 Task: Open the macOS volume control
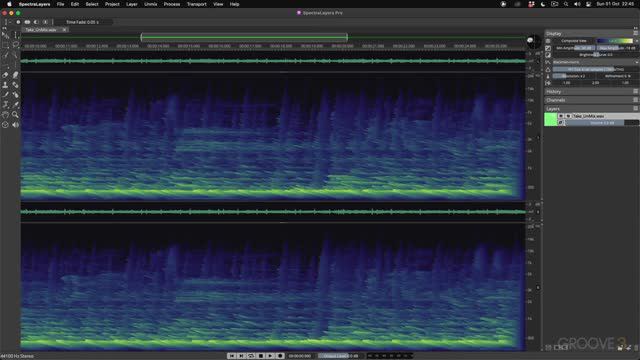point(577,4)
